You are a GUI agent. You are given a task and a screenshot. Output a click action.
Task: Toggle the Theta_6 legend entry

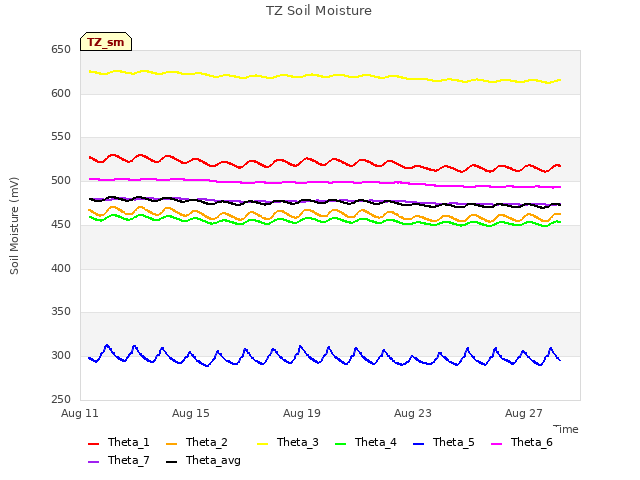click(522, 442)
